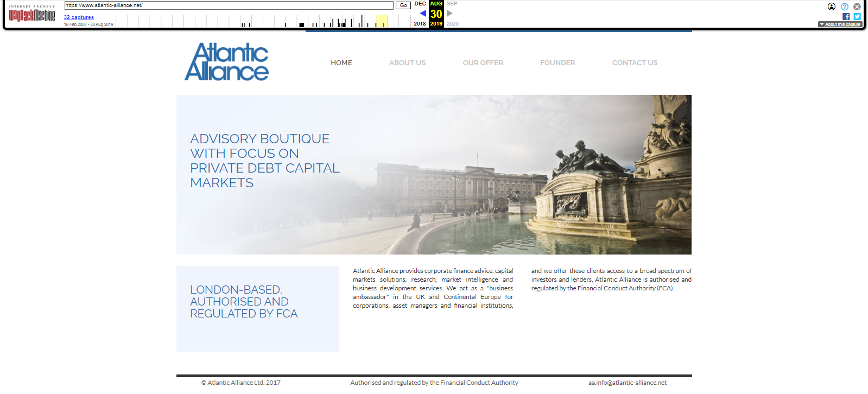Open the 32 captures link

click(x=79, y=17)
